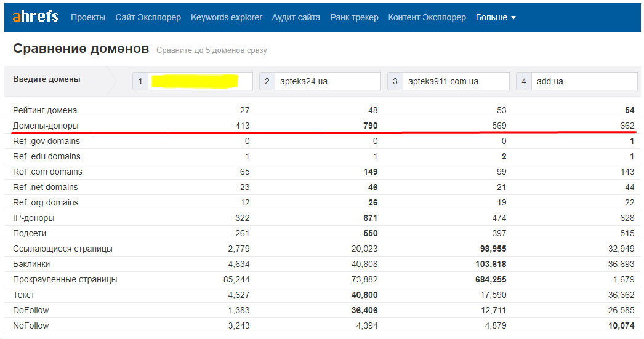Click the Домены-доноры value 662
The image size is (644, 339).
coord(627,126)
